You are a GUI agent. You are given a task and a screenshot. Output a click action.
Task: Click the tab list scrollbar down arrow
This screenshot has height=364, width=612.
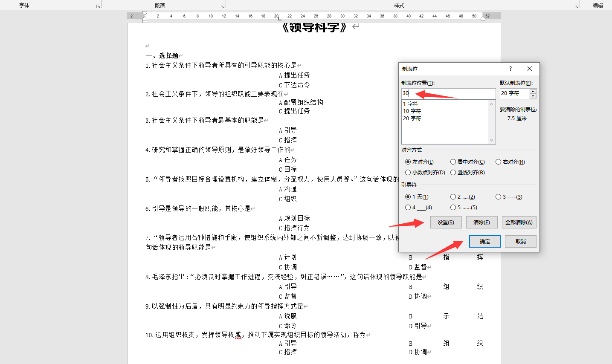click(492, 140)
